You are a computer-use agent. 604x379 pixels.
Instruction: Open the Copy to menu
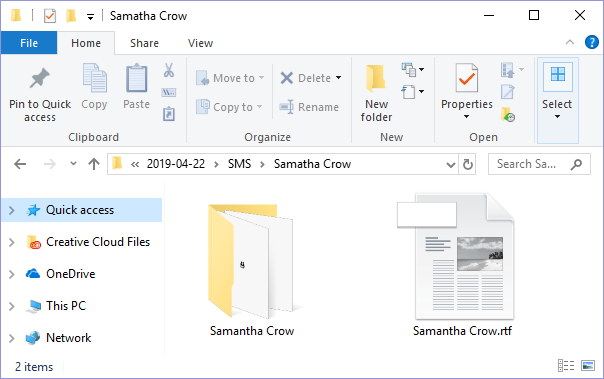tap(229, 107)
